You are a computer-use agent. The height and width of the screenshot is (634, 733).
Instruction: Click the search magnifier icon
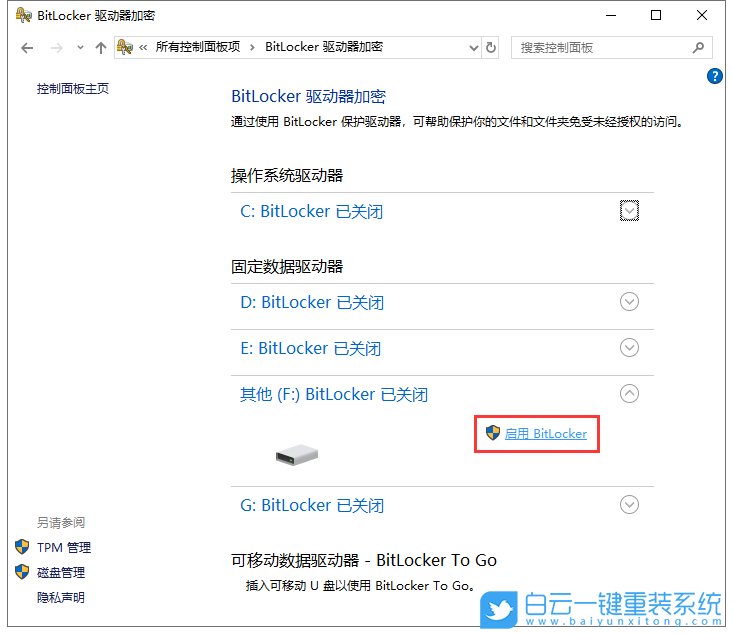pos(698,48)
